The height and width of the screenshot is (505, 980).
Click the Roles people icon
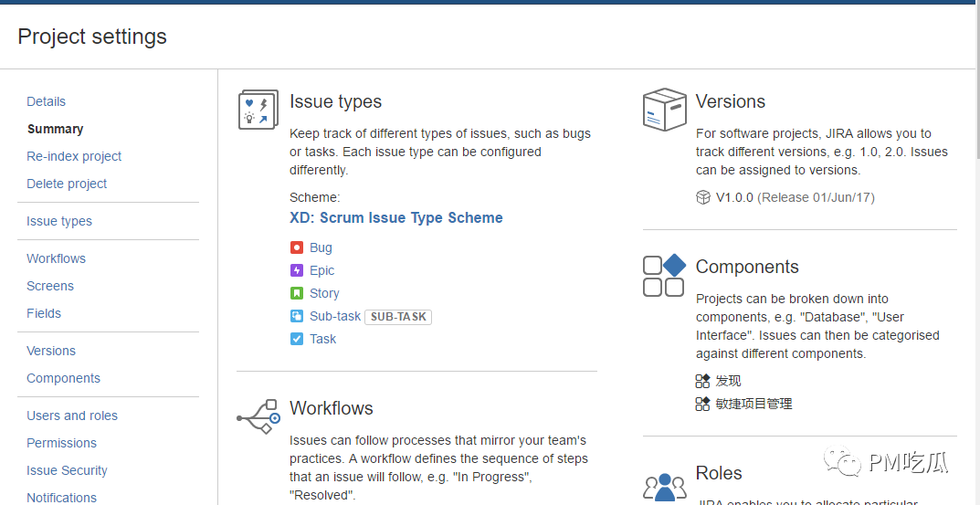pyautogui.click(x=664, y=486)
